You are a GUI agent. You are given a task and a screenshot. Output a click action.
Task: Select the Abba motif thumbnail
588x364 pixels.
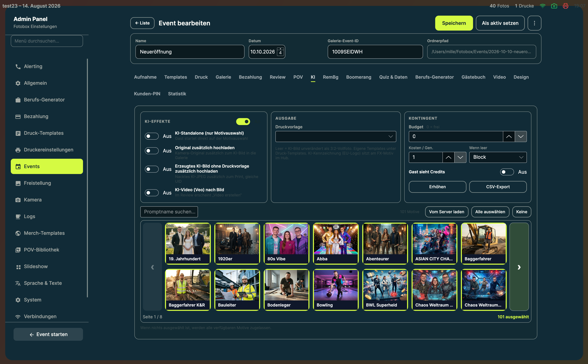pos(336,243)
